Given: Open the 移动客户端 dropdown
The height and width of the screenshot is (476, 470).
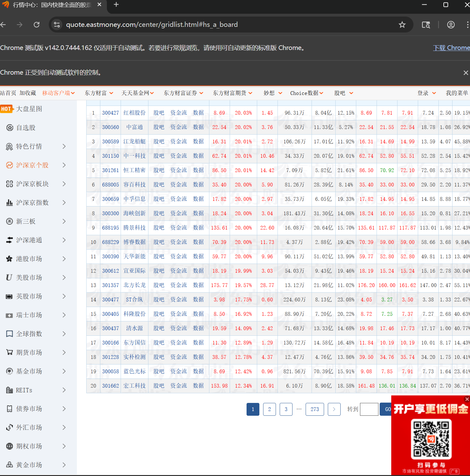Looking at the screenshot, I should click(58, 93).
